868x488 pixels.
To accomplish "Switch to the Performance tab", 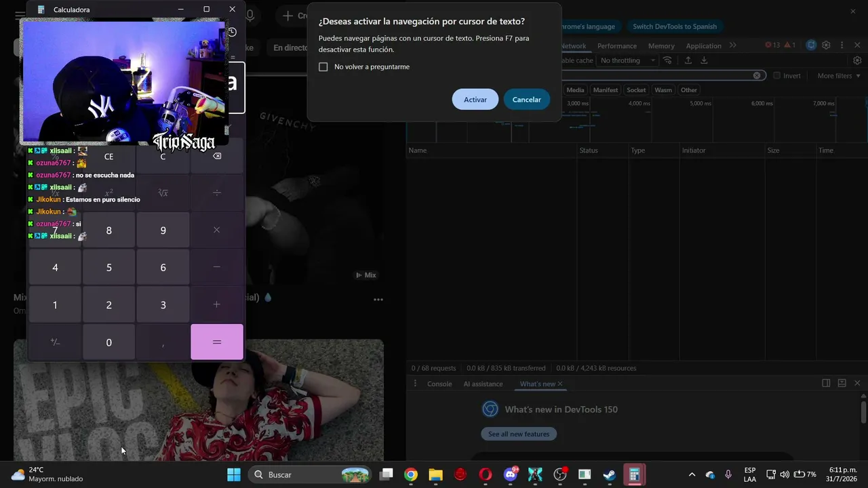I will (617, 46).
